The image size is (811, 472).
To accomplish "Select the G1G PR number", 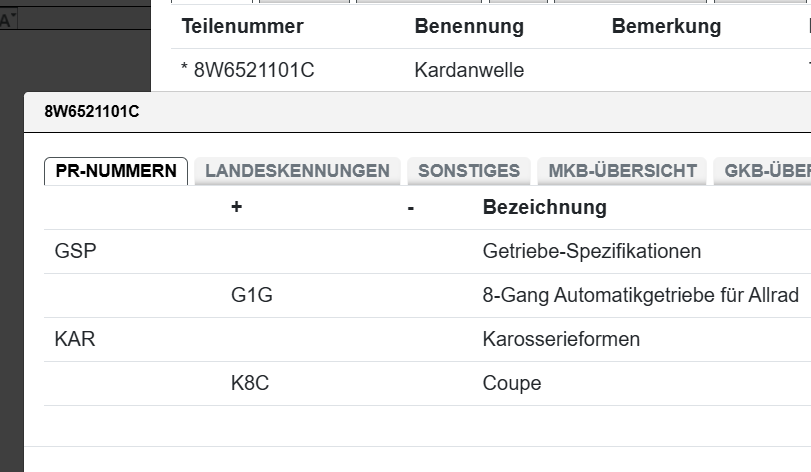I will [x=251, y=295].
